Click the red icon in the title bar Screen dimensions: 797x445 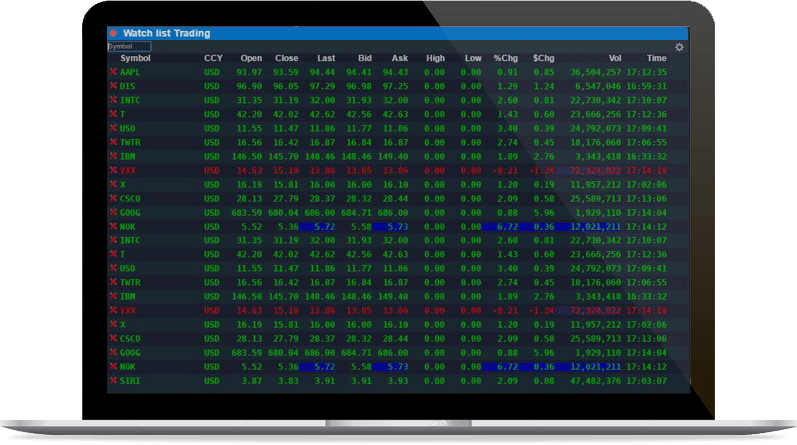113,33
